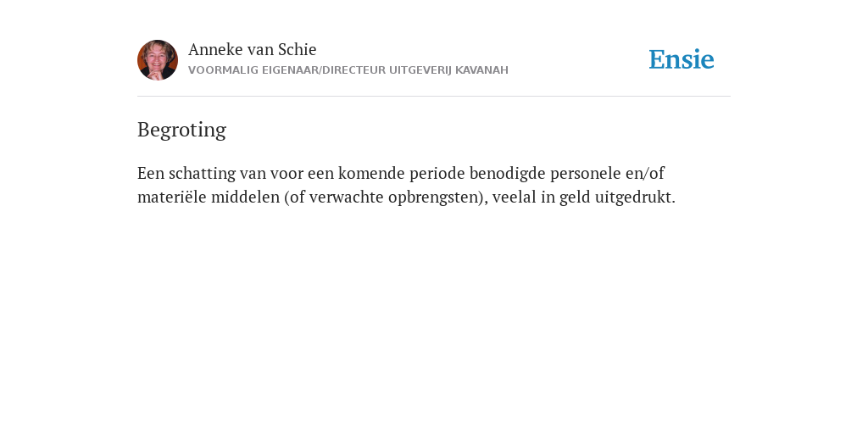Click the word Een starting the definition
Image resolution: width=868 pixels, height=434 pixels.
tap(151, 173)
